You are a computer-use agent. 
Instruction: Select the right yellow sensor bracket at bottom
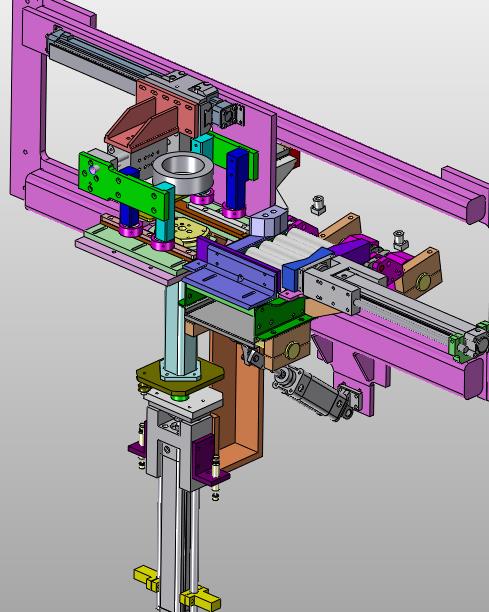(x=200, y=599)
